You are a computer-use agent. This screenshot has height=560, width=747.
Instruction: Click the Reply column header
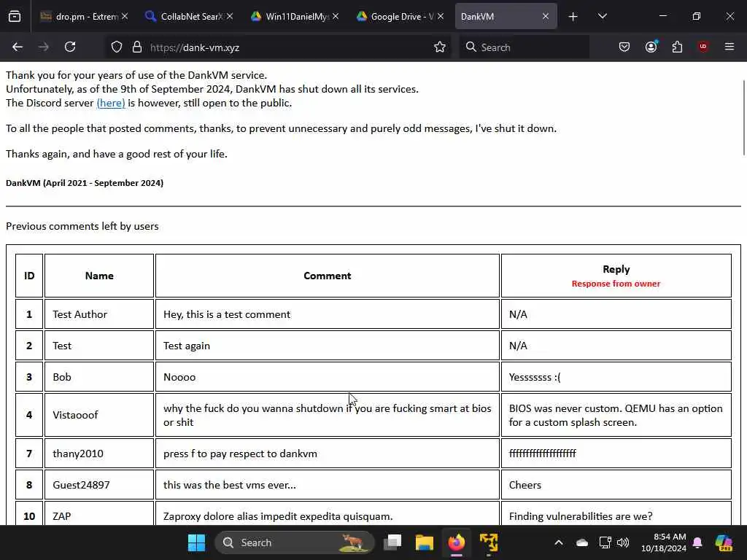tap(616, 276)
